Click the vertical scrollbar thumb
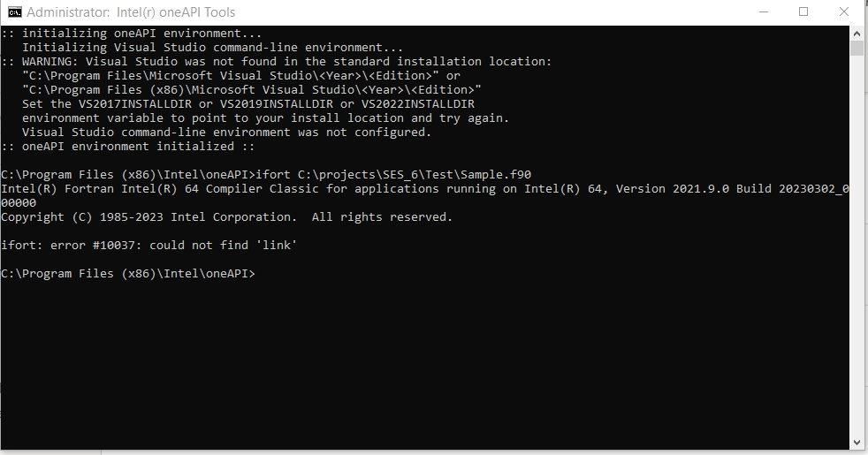868x455 pixels. tap(857, 48)
